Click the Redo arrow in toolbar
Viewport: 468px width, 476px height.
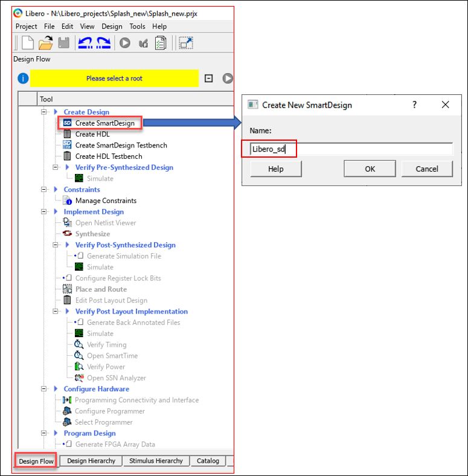103,43
